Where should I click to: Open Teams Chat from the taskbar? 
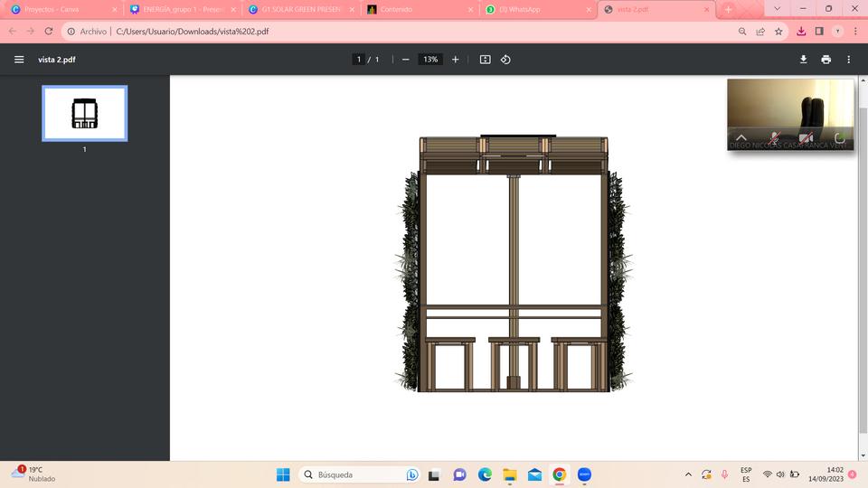[x=459, y=474]
